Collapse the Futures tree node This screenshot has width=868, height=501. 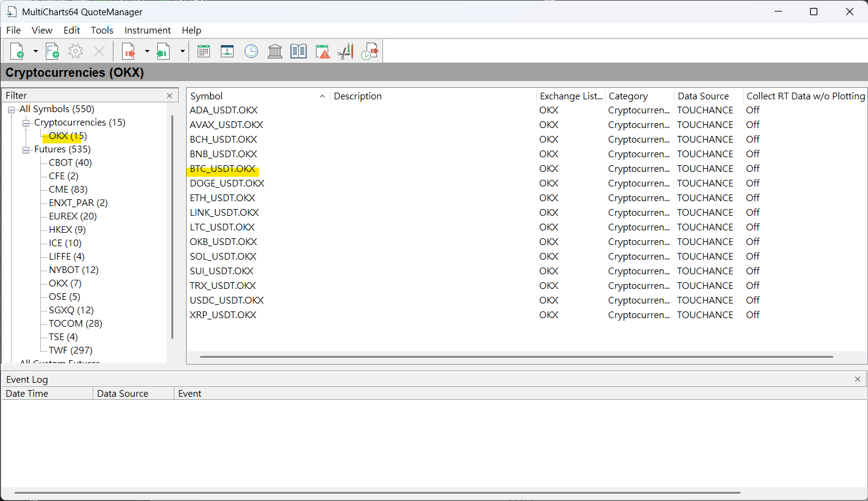(x=26, y=149)
